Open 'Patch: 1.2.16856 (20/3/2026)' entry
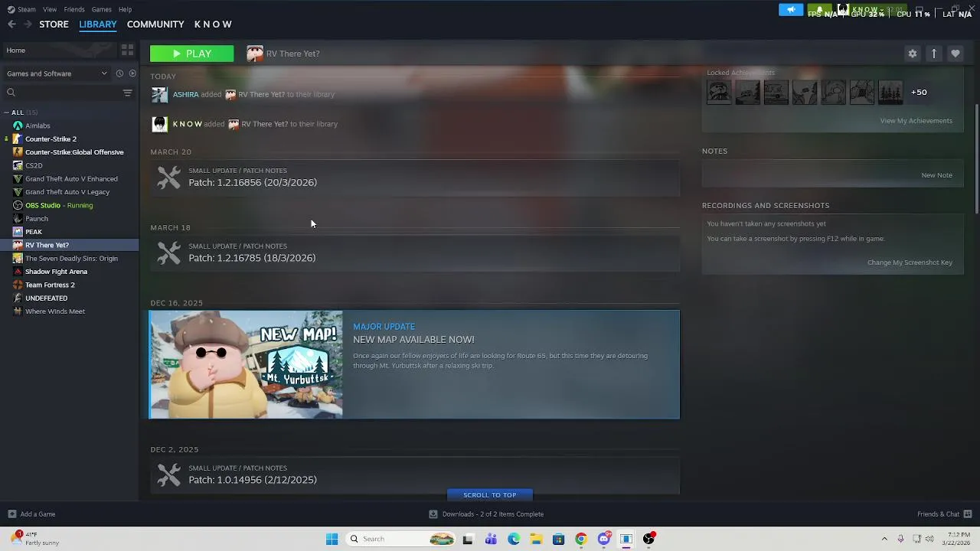Screen dimensions: 980x551 (253, 183)
